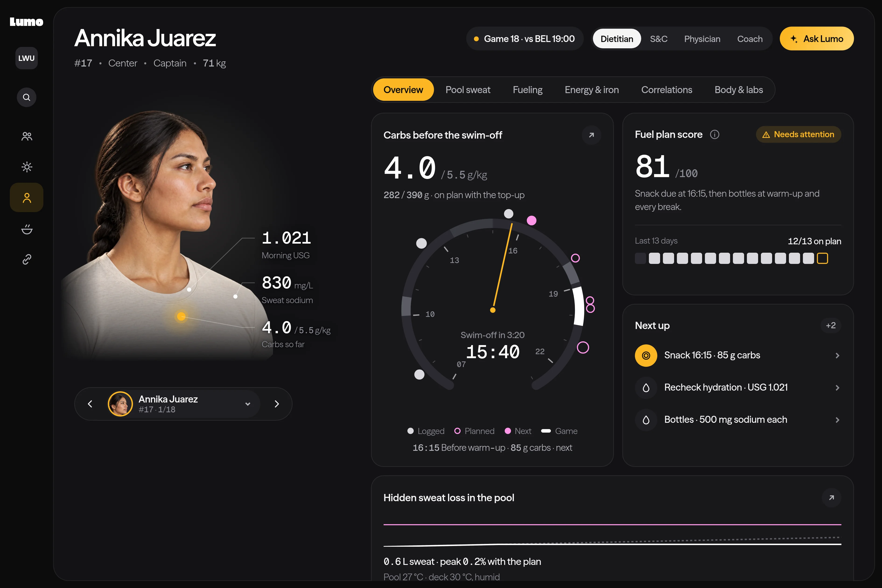Click the Fuel plan score info icon
This screenshot has height=588, width=882.
click(x=715, y=134)
